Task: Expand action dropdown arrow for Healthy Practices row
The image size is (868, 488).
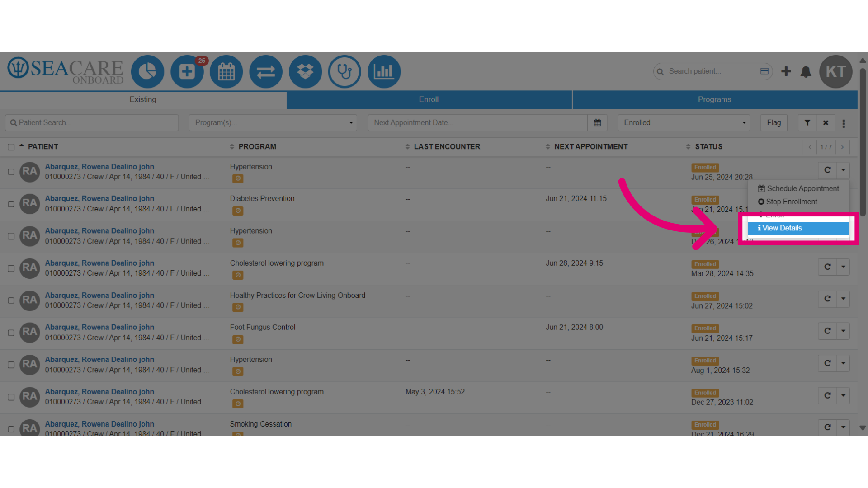Action: (843, 299)
